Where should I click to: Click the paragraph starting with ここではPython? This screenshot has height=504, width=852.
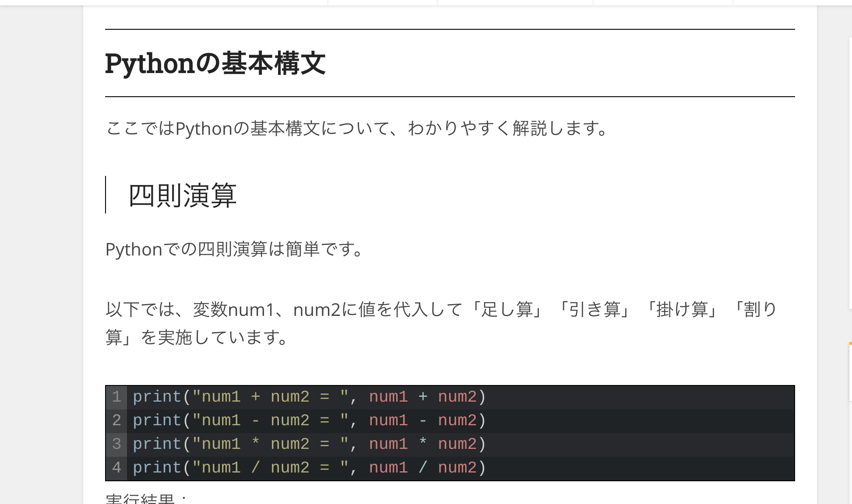tap(357, 128)
